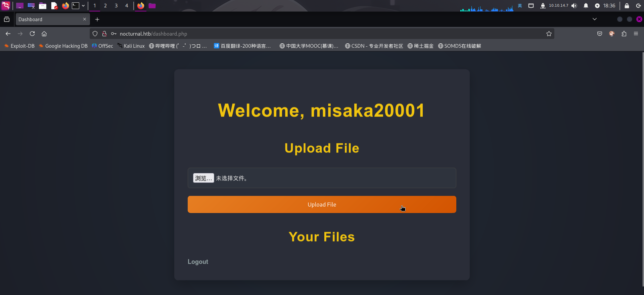Click the tracking protection shield icon
The height and width of the screenshot is (295, 644).
[x=95, y=34]
